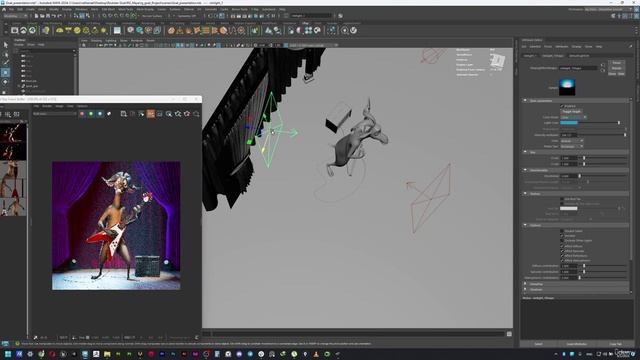Viewport: 640px width, 360px height.
Task: Click the orange highlighted Frame Buffer toolbar icon
Action: [x=151, y=114]
